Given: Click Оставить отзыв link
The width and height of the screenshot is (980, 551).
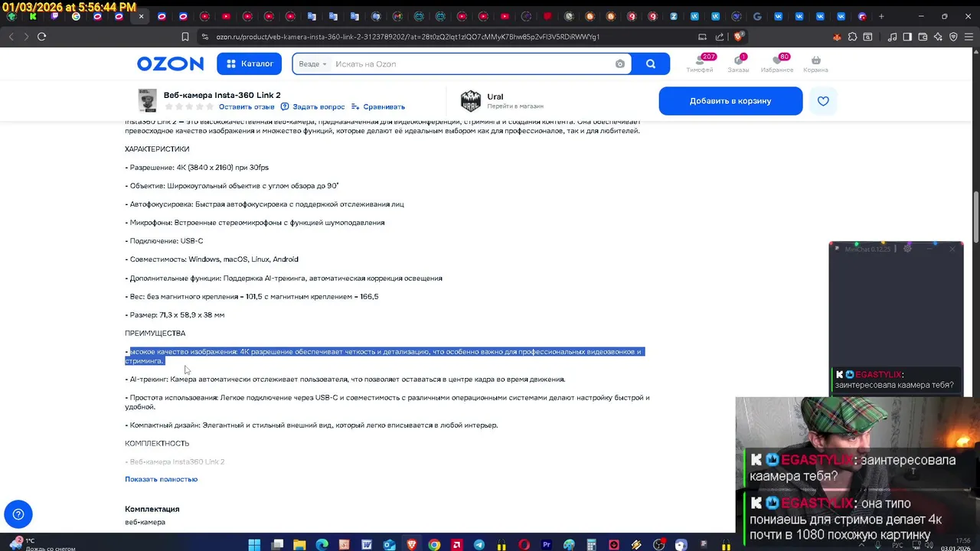Looking at the screenshot, I should 247,107.
